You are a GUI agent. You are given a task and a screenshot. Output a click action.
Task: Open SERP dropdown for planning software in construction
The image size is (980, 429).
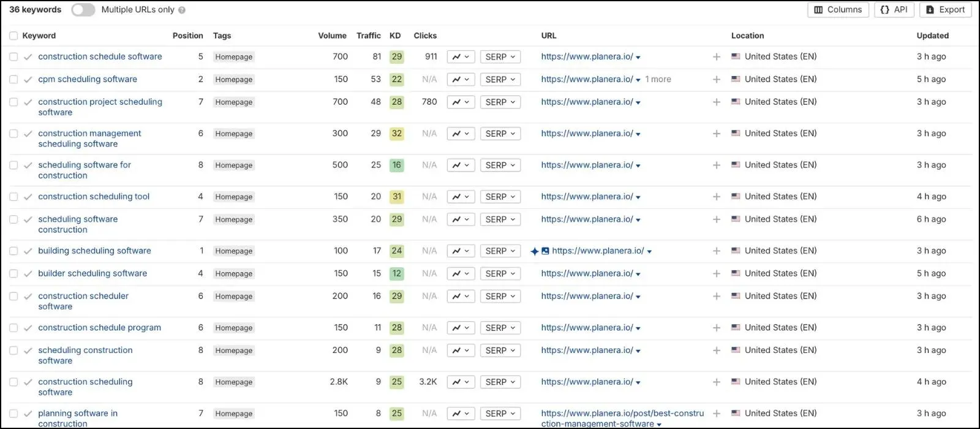[x=500, y=414]
